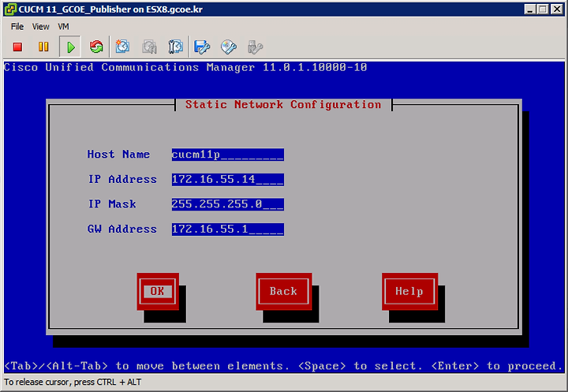Open the snapshot manager icon
The width and height of the screenshot is (568, 392).
point(175,47)
